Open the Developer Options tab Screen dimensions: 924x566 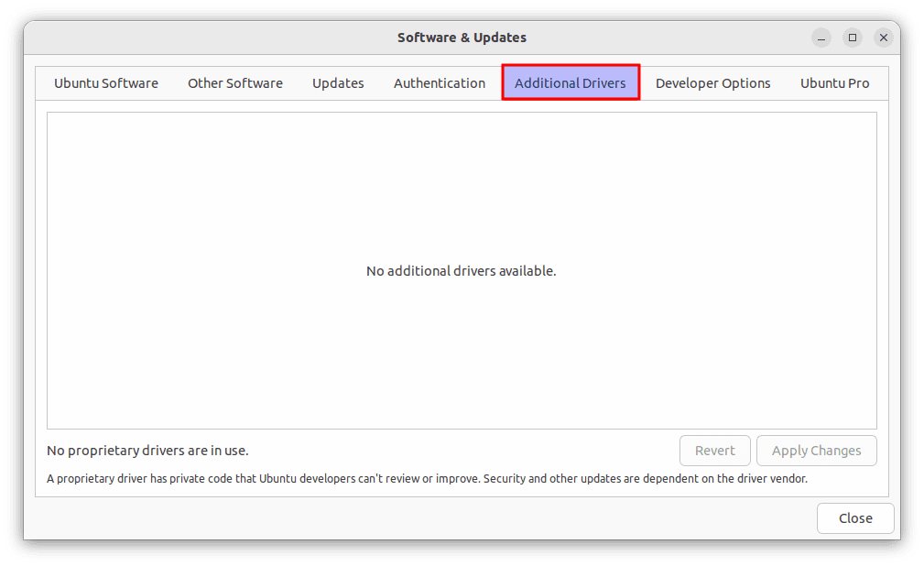point(713,83)
